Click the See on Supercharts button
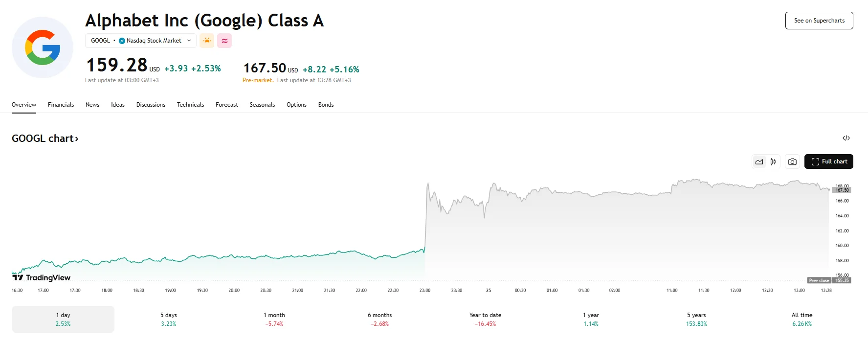Image resolution: width=868 pixels, height=343 pixels. pyautogui.click(x=819, y=21)
